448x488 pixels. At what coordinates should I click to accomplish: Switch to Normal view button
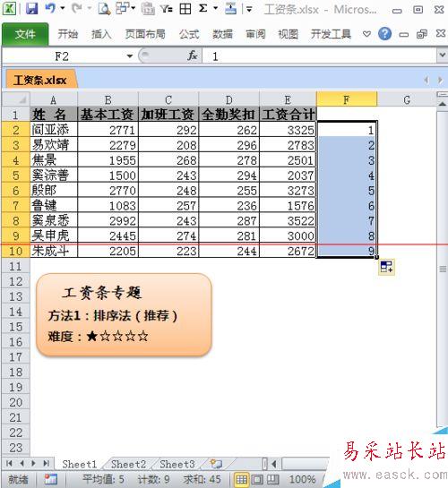click(242, 480)
